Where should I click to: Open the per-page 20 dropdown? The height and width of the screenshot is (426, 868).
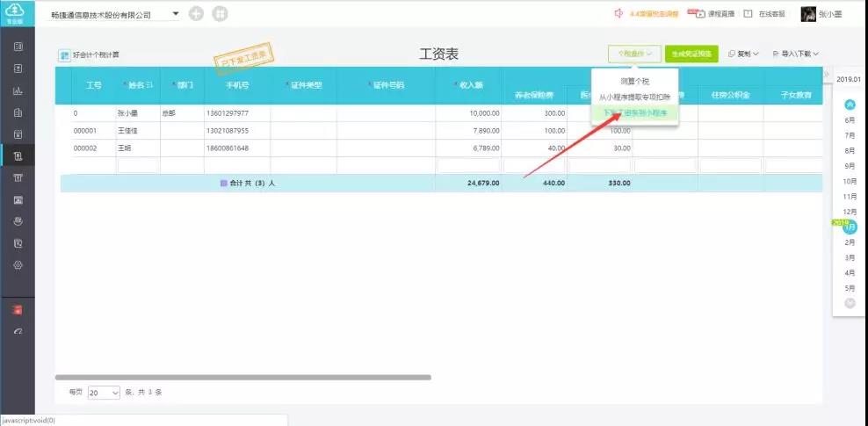[104, 393]
